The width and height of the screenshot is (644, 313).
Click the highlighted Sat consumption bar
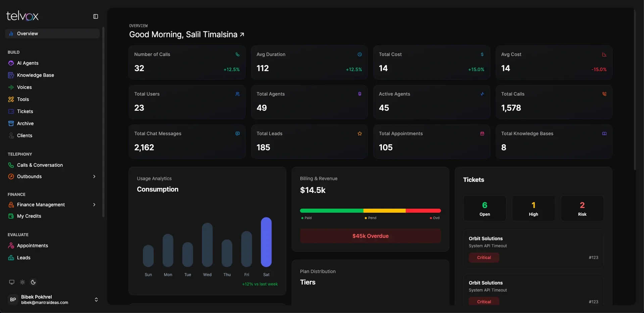pyautogui.click(x=266, y=242)
